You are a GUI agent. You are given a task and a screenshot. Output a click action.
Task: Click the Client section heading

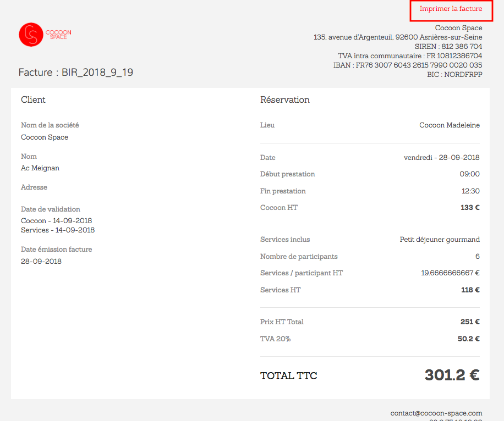(33, 100)
